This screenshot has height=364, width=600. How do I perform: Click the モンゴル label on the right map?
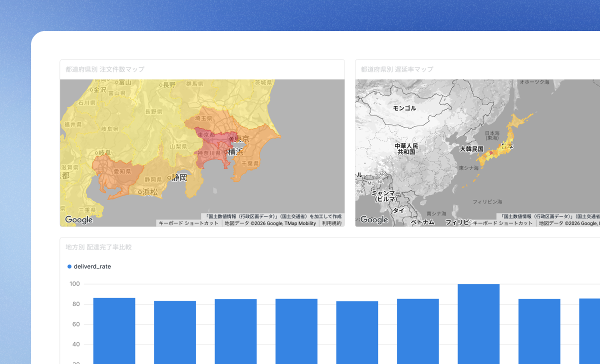click(404, 108)
